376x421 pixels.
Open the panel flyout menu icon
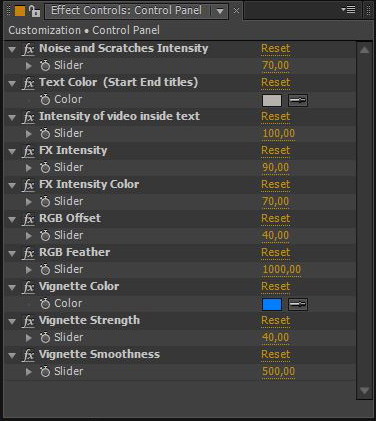pyautogui.click(x=348, y=10)
